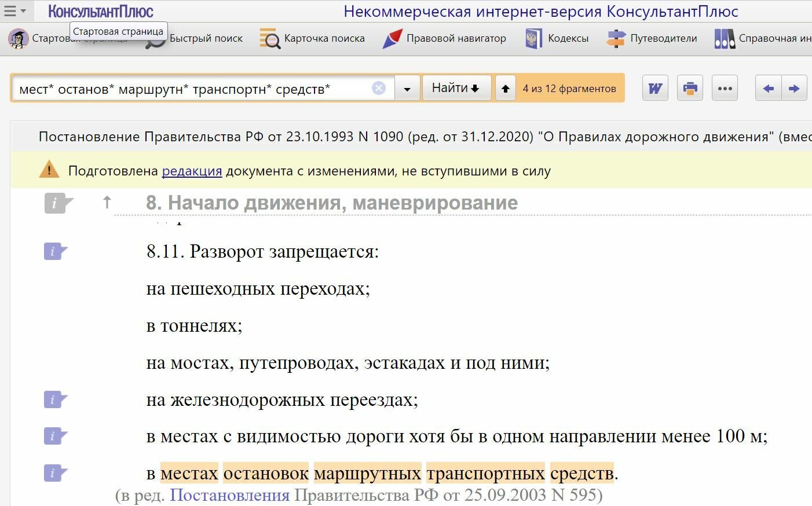The height and width of the screenshot is (506, 812).
Task: Click text на мостах, путепроводах, эстакадах
Action: click(x=348, y=362)
